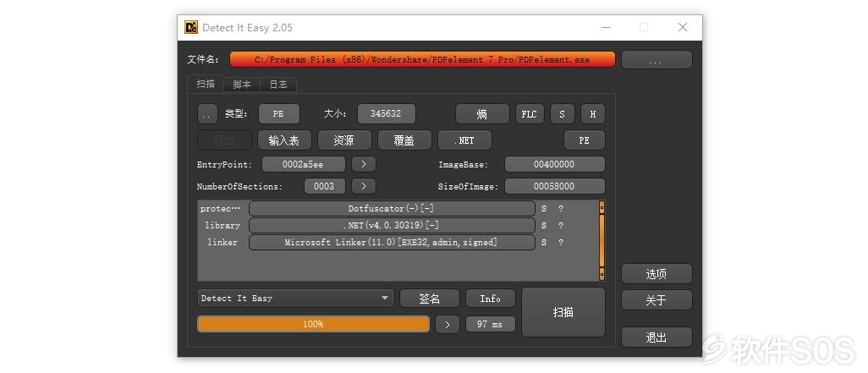Screen dimensions: 868x373
Task: Switch to the 扫描 tab
Action: (x=206, y=84)
